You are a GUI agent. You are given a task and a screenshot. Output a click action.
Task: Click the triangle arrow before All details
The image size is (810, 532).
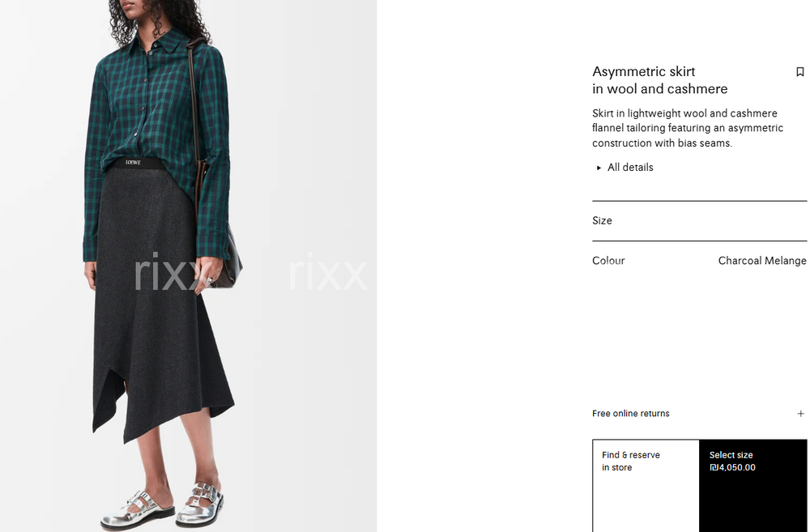pos(599,168)
